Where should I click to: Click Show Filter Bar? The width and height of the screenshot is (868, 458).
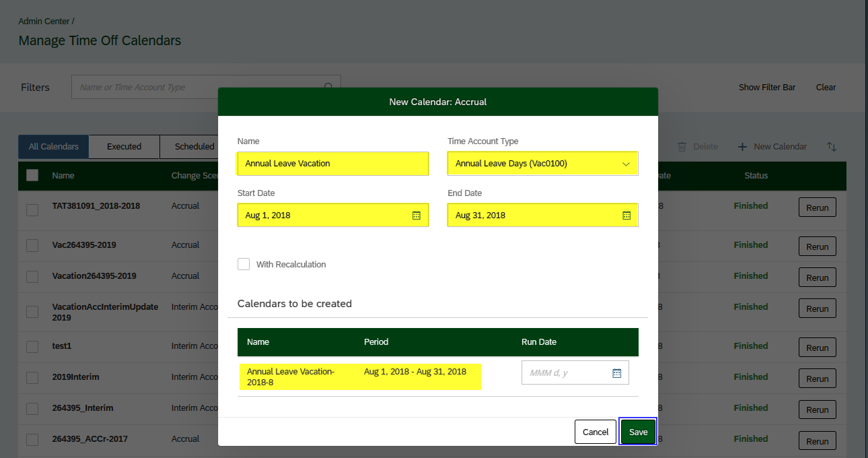point(767,87)
